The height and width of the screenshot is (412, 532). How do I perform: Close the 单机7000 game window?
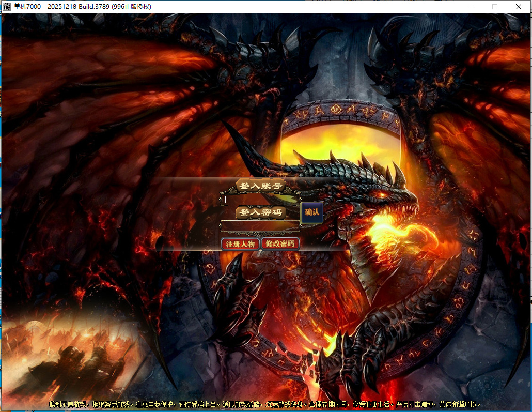point(519,7)
